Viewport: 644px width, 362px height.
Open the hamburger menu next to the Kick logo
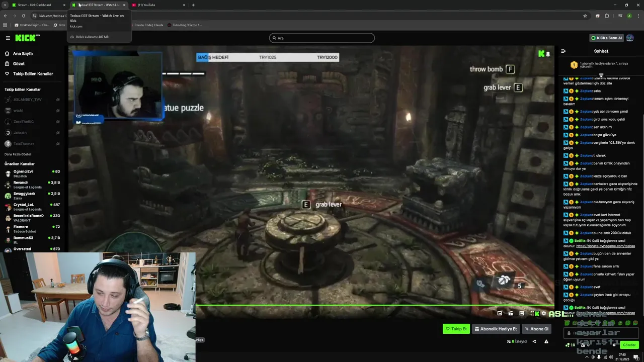8,38
